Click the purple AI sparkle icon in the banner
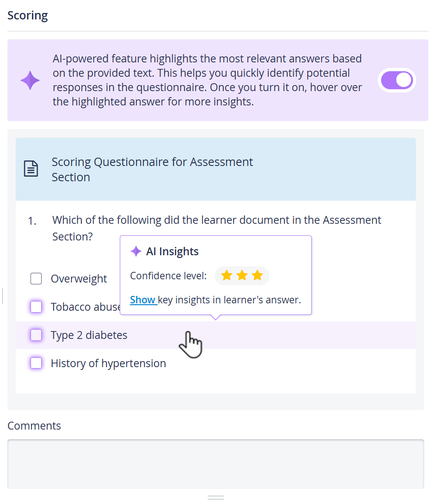 pos(30,80)
